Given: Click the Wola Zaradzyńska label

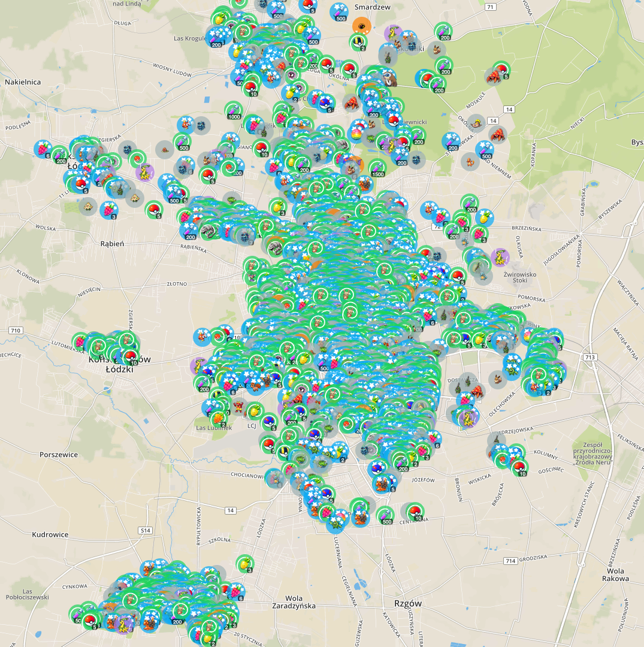Looking at the screenshot, I should [x=294, y=602].
